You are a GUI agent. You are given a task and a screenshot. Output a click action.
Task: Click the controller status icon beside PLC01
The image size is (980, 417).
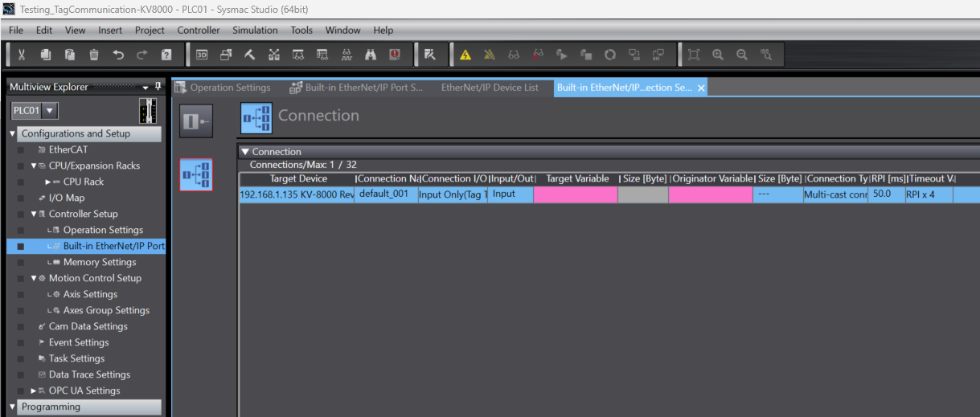tap(148, 110)
